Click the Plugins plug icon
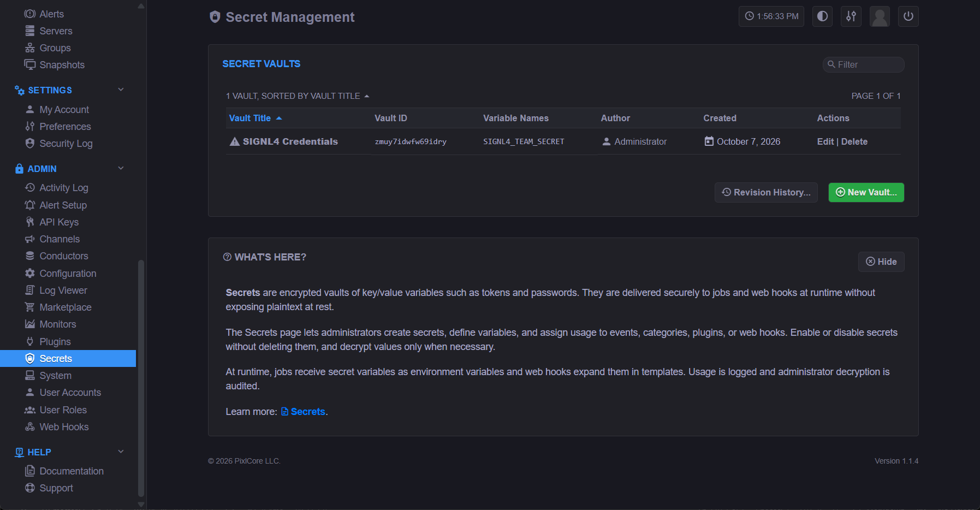Viewport: 980px width, 510px height. coord(30,341)
